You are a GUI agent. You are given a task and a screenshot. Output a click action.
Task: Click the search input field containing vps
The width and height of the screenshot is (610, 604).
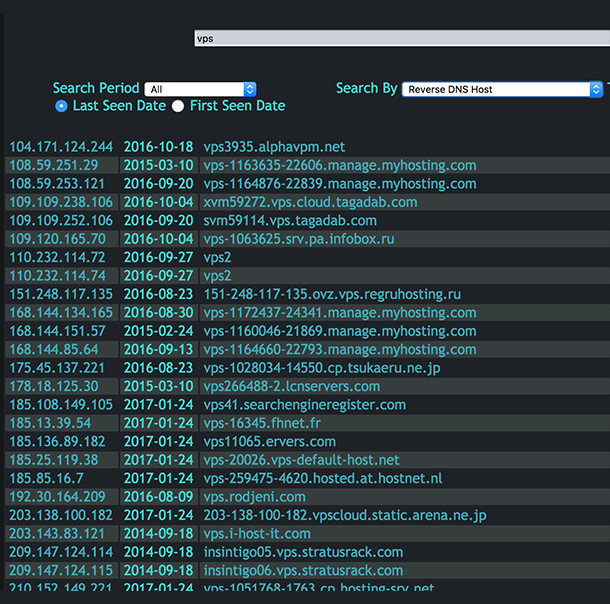click(402, 39)
